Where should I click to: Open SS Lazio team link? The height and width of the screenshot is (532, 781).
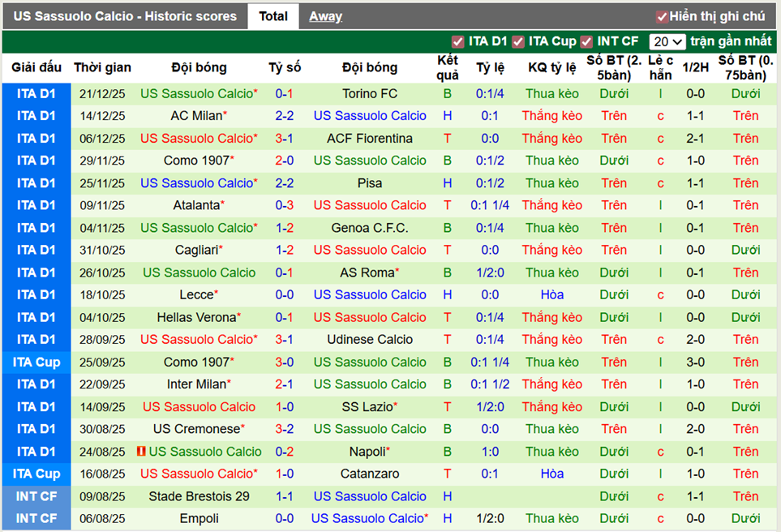tap(367, 407)
